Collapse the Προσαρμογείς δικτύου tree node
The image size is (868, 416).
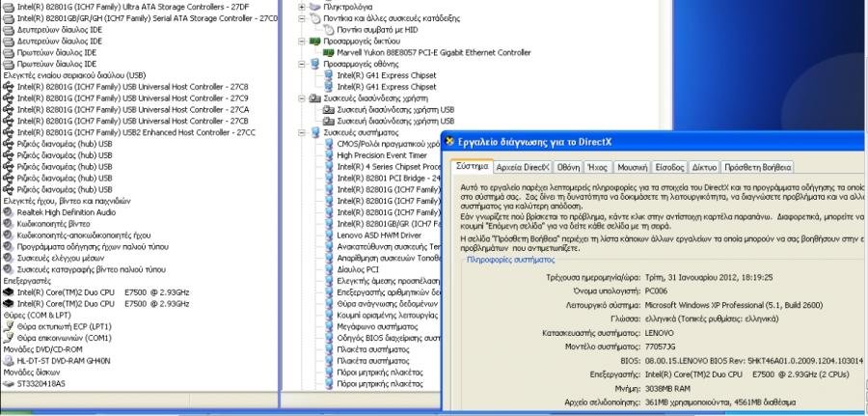pos(302,42)
